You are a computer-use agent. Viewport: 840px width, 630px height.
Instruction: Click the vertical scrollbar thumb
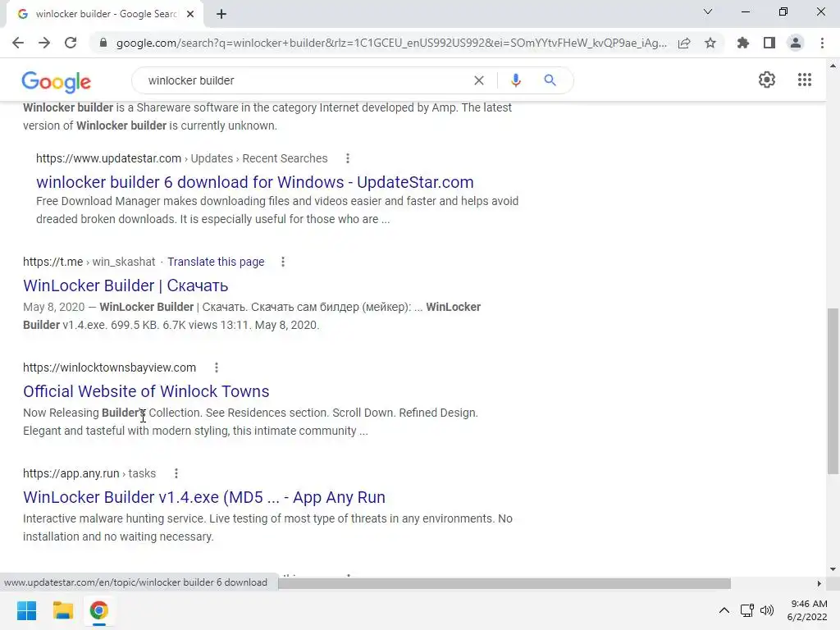coord(833,390)
